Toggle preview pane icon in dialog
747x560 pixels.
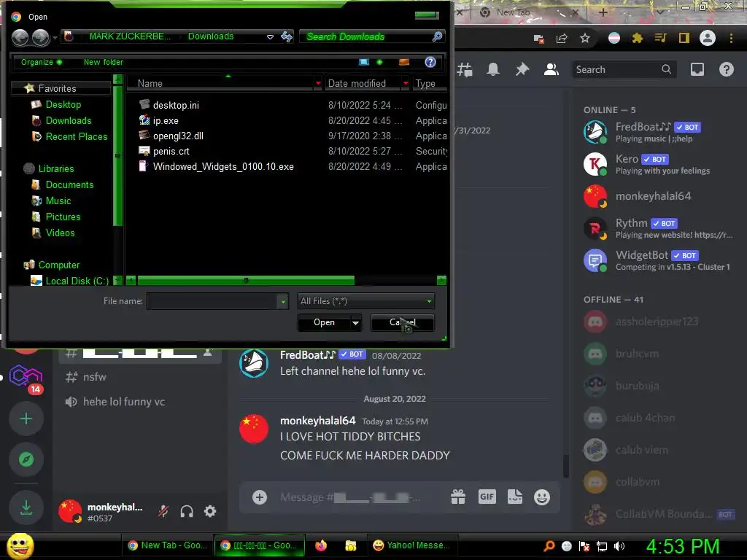pyautogui.click(x=404, y=63)
